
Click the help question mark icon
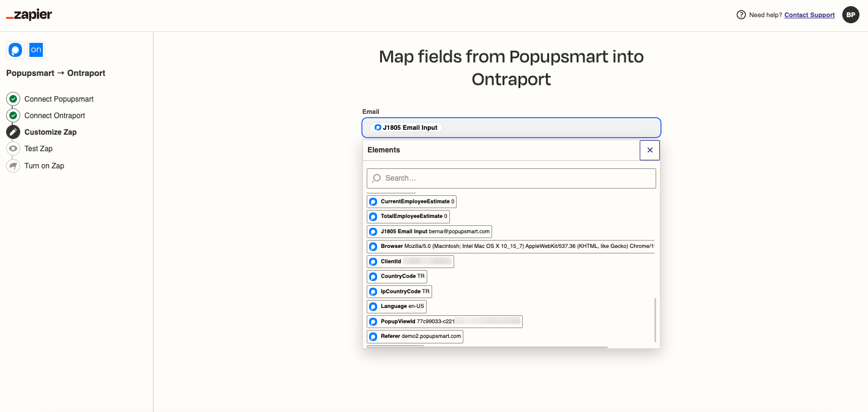[x=741, y=15]
